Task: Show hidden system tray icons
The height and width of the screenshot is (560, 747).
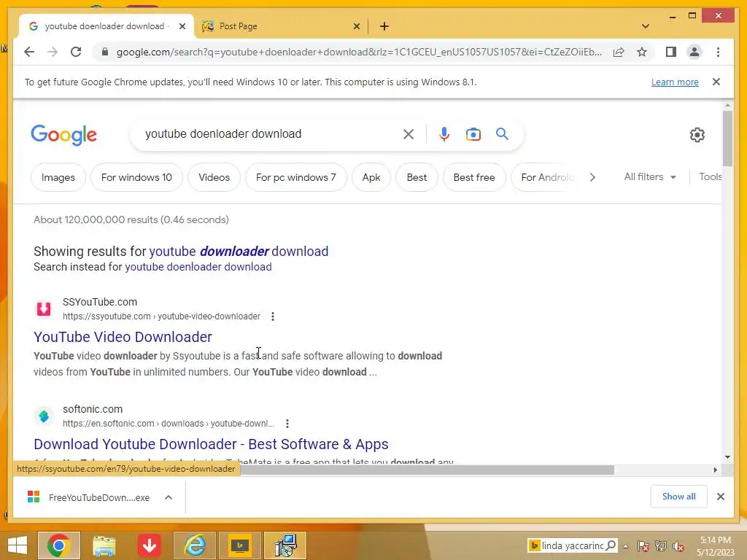Action: click(x=625, y=546)
